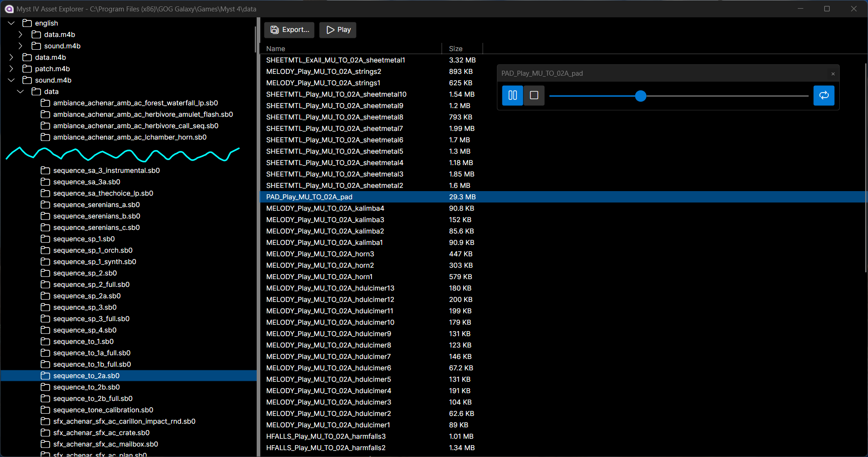
Task: Expand the top-level data.m4b node
Action: click(11, 57)
